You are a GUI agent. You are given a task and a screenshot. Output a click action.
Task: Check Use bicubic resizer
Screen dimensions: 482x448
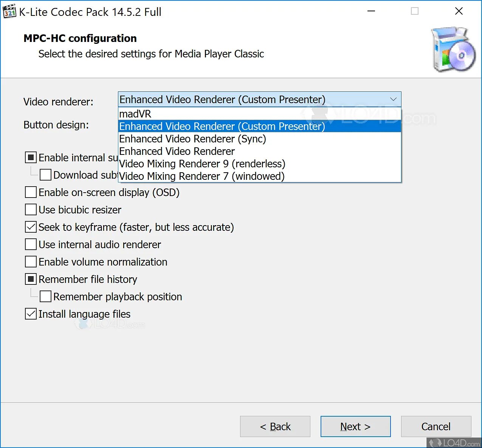31,210
